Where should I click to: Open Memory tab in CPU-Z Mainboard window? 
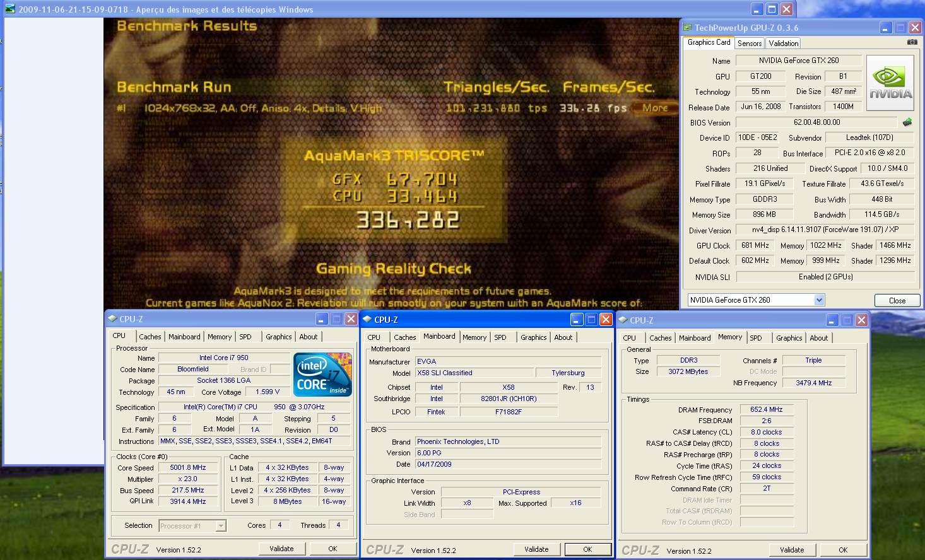pos(474,337)
